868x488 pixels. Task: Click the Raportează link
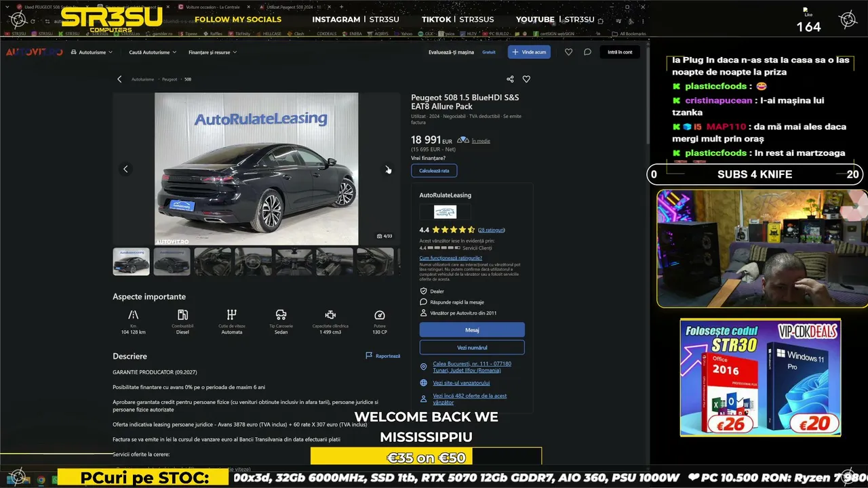click(383, 356)
